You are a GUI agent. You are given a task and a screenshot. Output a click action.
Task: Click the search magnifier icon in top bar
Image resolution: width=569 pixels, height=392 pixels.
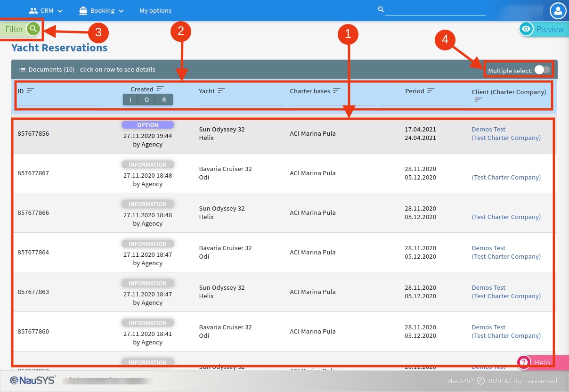pos(381,9)
